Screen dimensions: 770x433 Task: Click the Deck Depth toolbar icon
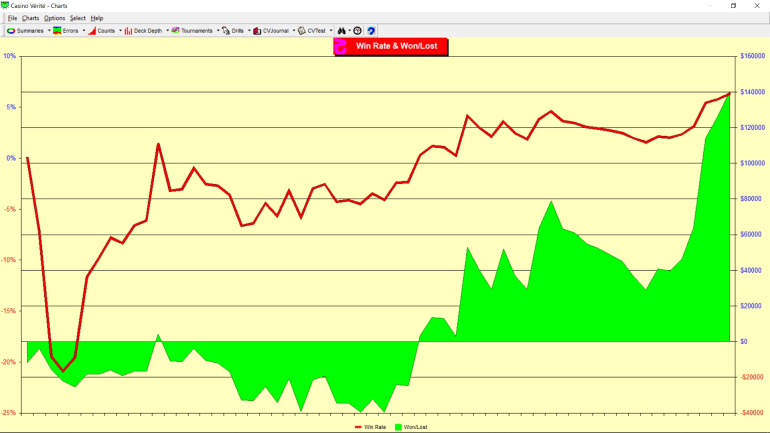129,31
